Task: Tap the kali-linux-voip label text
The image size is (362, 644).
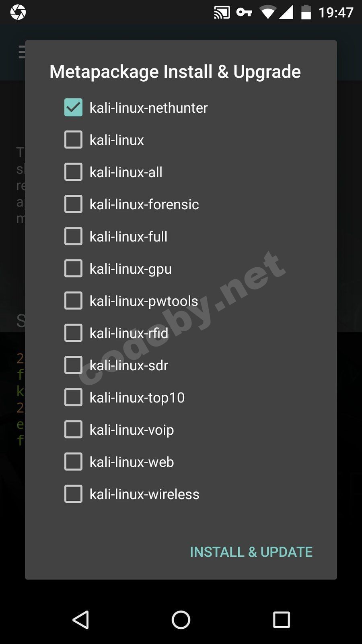Action: click(x=132, y=430)
